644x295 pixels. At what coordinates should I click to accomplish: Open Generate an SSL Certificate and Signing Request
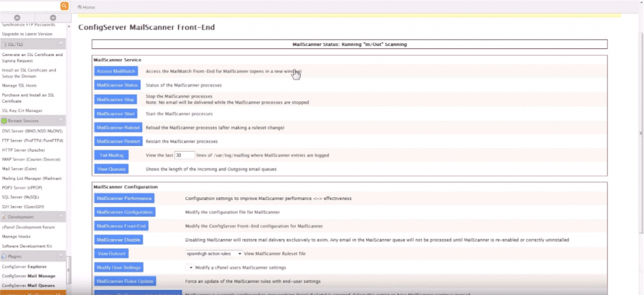[33, 57]
